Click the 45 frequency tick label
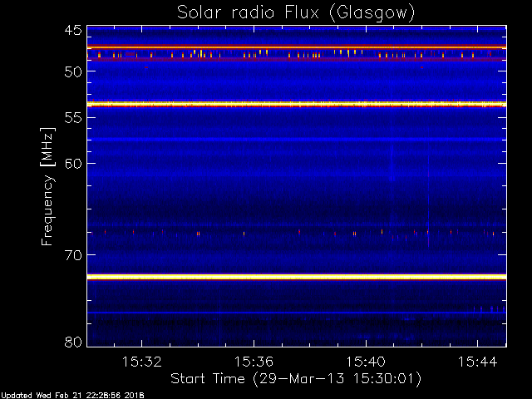The height and width of the screenshot is (399, 532). pos(73,31)
